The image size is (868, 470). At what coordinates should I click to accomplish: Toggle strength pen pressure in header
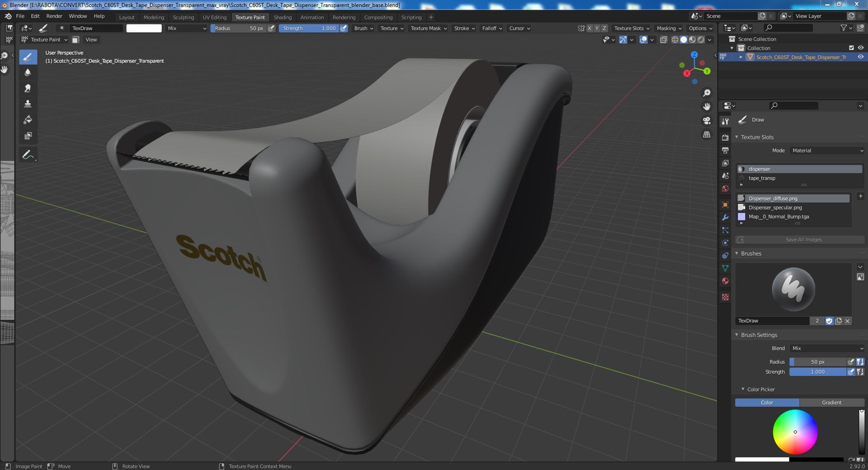click(344, 28)
